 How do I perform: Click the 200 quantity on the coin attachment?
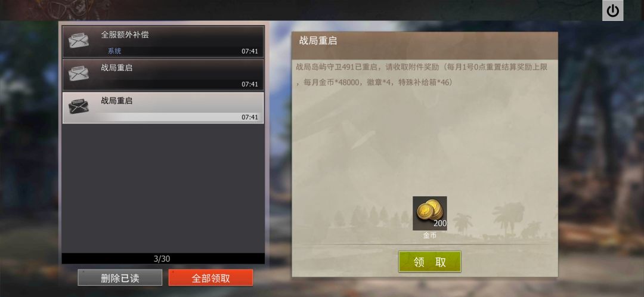click(440, 224)
